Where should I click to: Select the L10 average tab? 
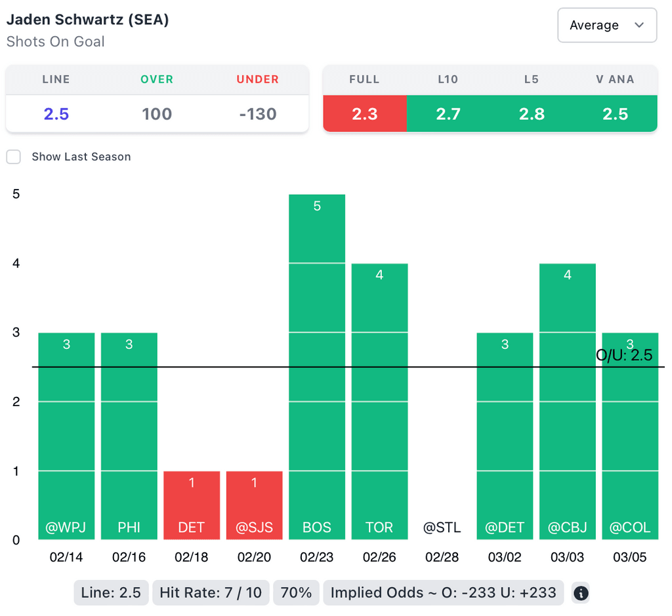[448, 113]
